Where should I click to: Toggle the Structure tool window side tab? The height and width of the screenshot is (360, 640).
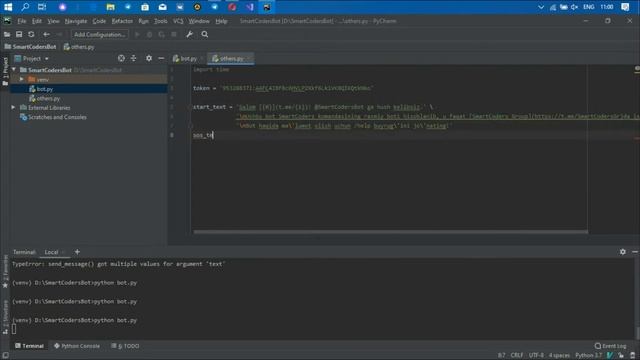pyautogui.click(x=5, y=318)
